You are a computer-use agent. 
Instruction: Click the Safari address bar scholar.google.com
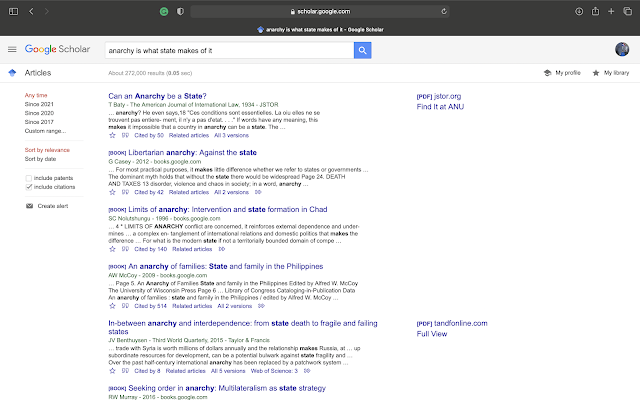pyautogui.click(x=320, y=11)
